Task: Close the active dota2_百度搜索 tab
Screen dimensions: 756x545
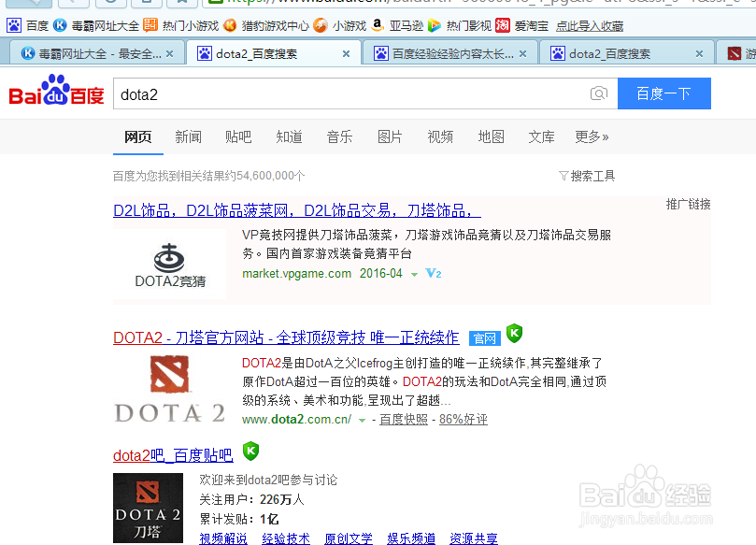Action: click(x=346, y=54)
